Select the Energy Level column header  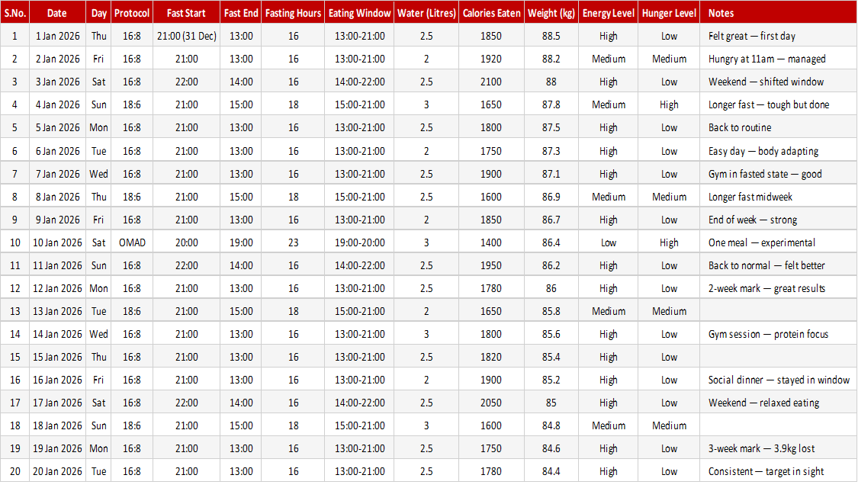click(x=609, y=13)
